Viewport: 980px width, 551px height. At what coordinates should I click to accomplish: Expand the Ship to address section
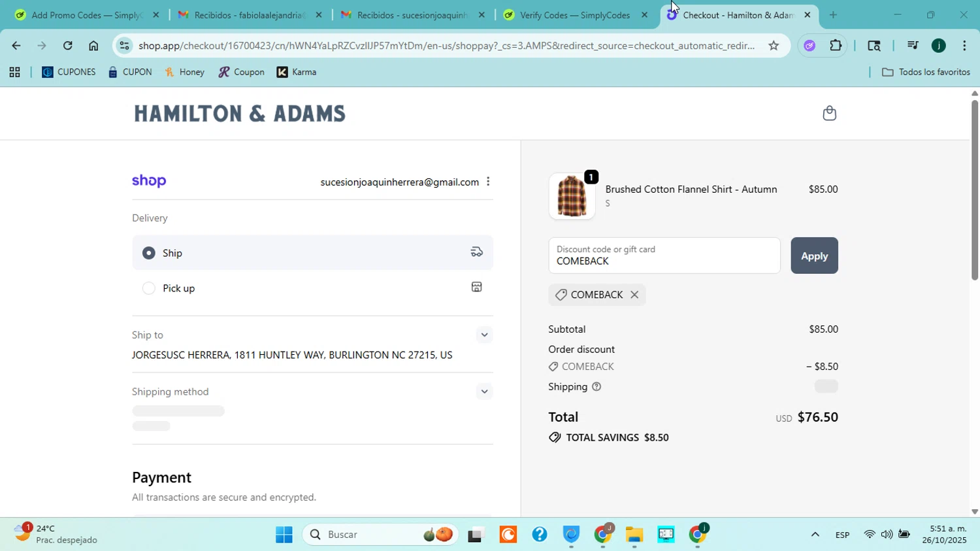click(x=484, y=335)
